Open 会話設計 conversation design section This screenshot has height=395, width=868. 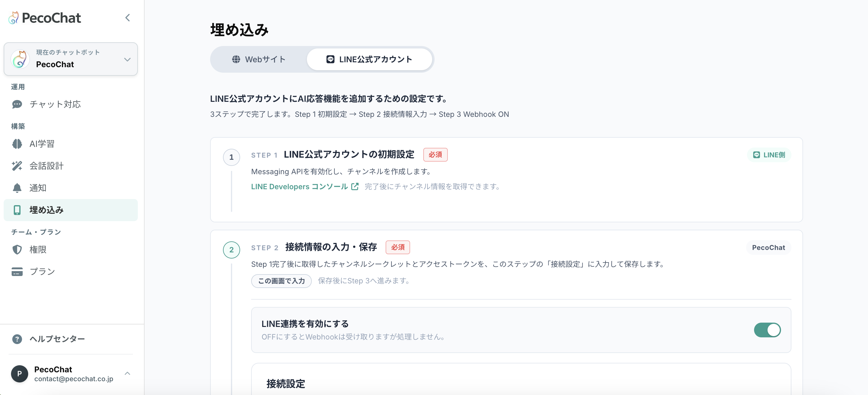pos(17,166)
